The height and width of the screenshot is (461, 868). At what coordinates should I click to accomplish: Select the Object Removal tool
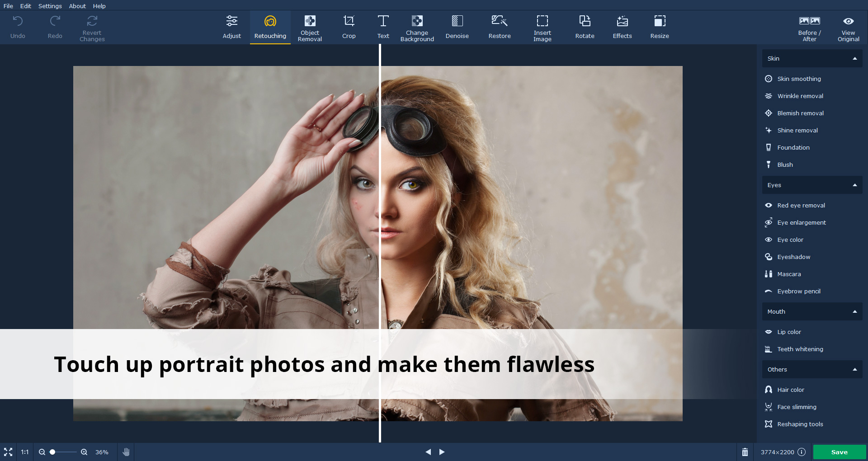(310, 28)
